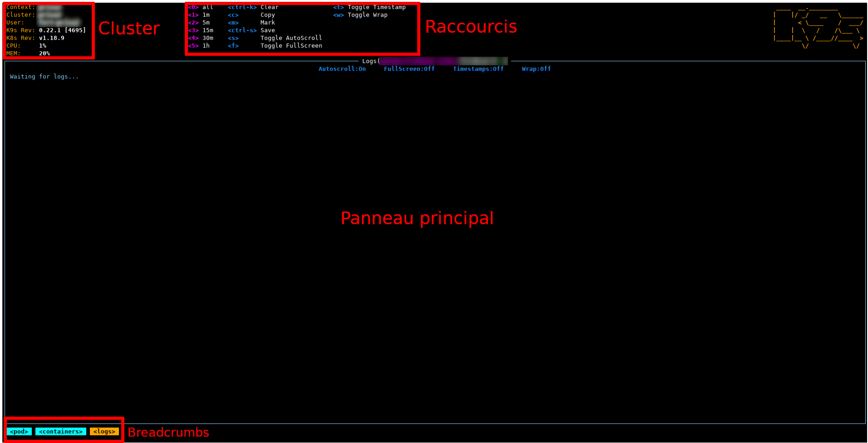Toggle the Autoscroll:On indicator
Viewport: 868px width, 443px height.
pos(342,69)
